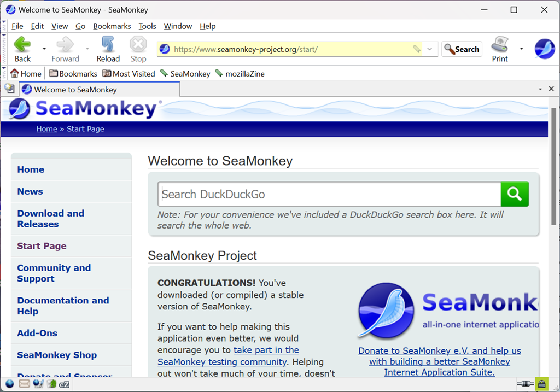Viewport: 560px width, 392px height.
Task: Click inside the Search DuckDuckGo field
Action: coord(329,194)
